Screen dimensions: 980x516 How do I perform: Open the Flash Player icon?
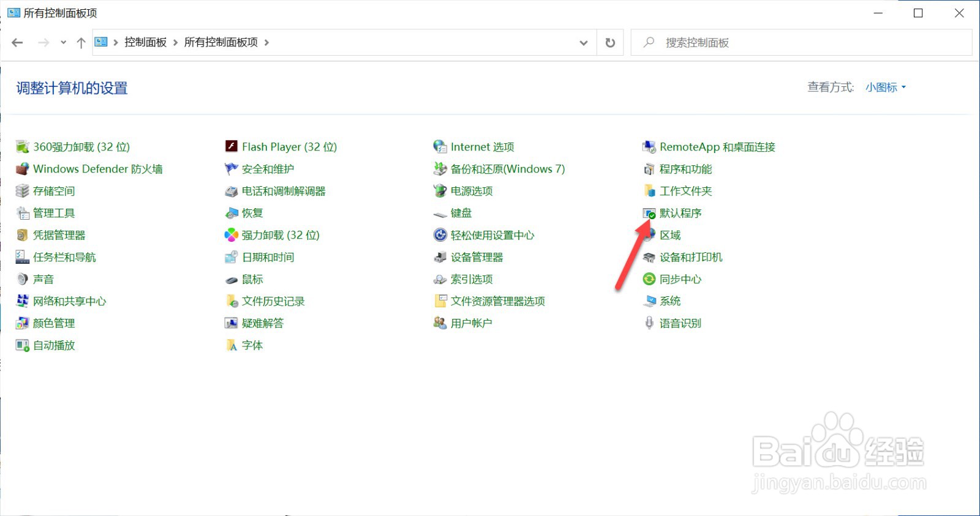[232, 147]
